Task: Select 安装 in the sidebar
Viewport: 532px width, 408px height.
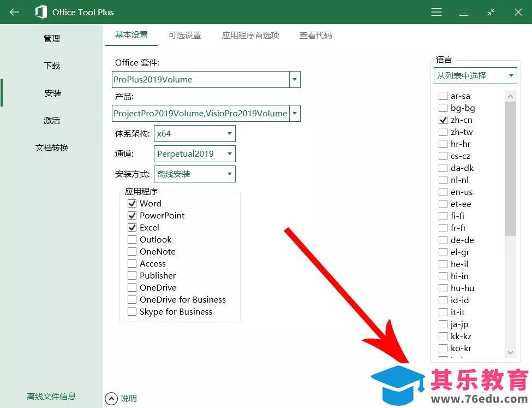Action: pos(52,93)
